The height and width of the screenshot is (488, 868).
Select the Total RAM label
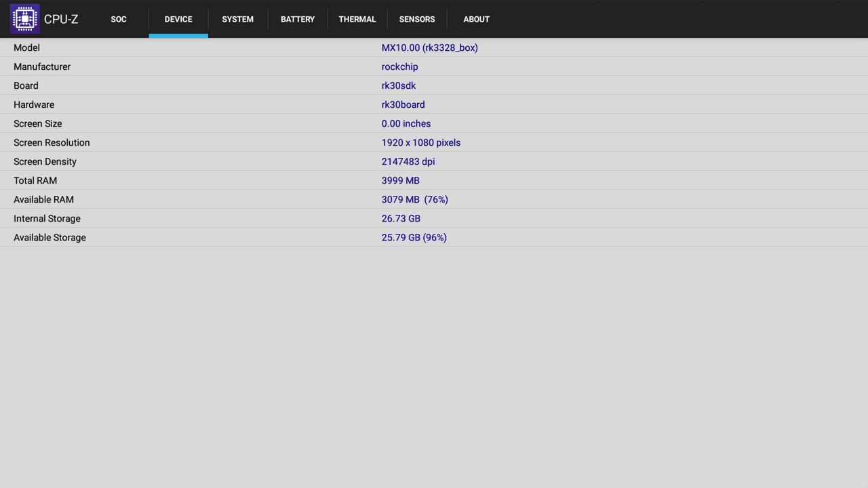click(x=35, y=180)
